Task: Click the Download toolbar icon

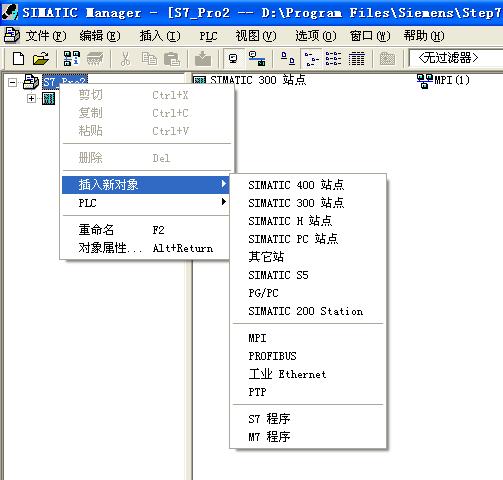Action: pos(203,59)
